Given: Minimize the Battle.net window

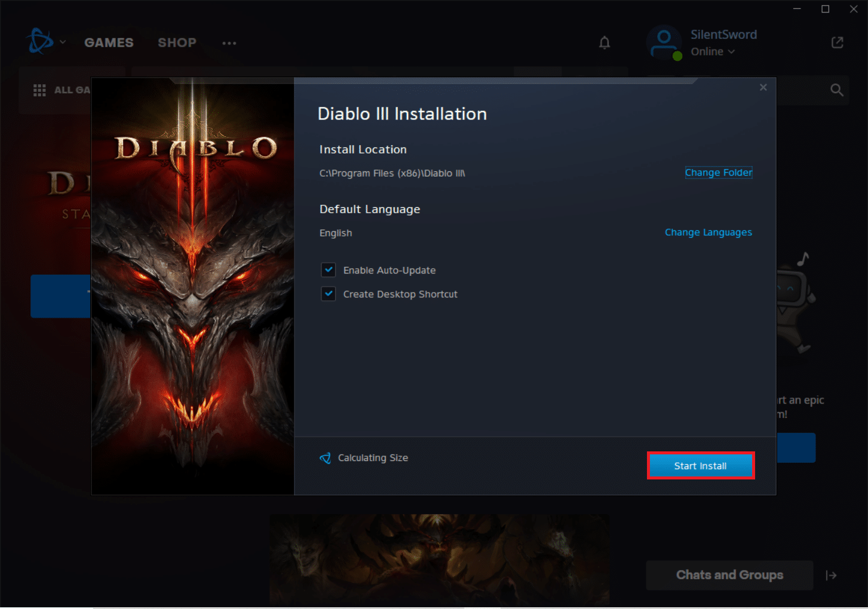Looking at the screenshot, I should click(797, 9).
